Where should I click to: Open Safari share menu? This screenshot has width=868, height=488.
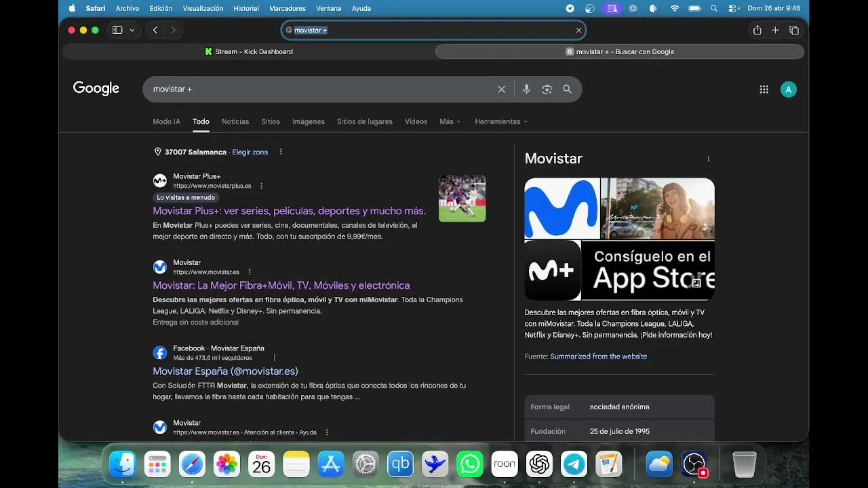tap(757, 30)
